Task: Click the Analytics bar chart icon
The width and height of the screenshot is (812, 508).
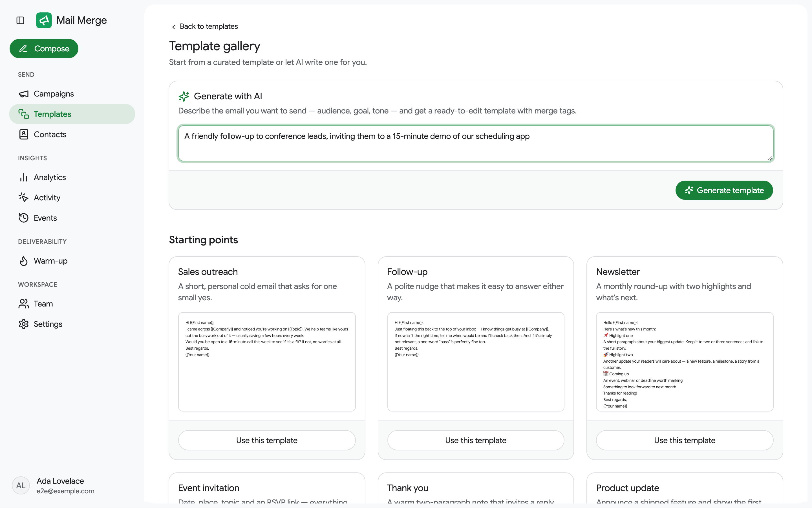Action: (23, 178)
